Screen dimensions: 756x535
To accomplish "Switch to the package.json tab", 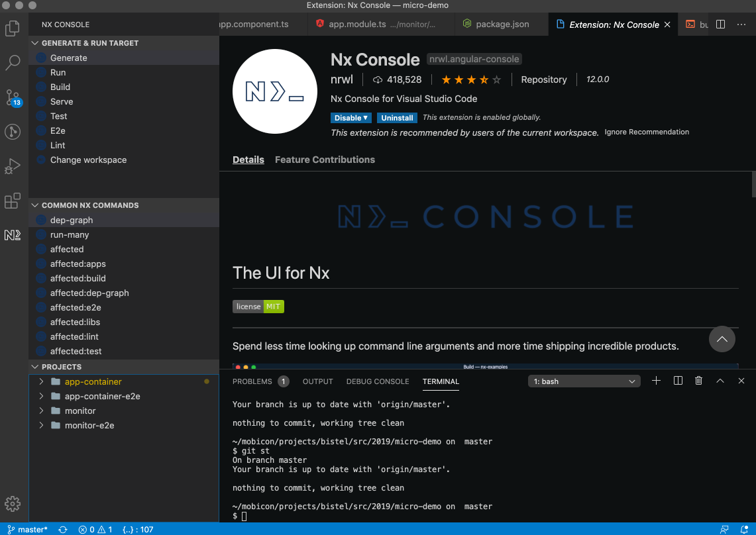I will pos(502,24).
